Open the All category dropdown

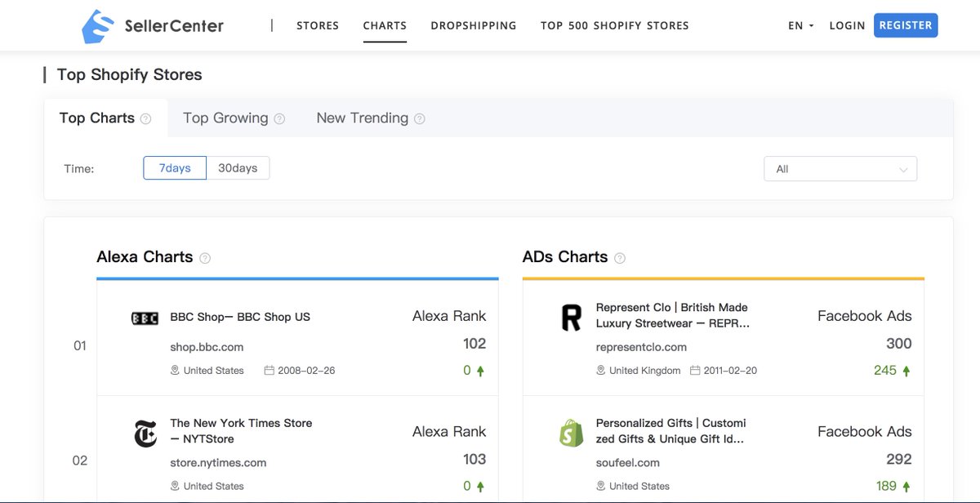840,169
